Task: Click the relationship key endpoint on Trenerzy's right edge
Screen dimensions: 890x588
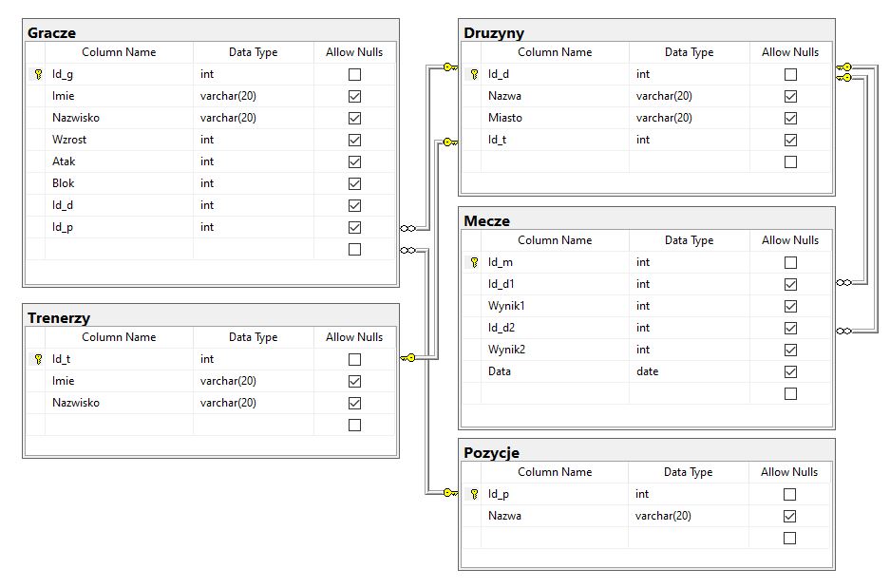Action: pyautogui.click(x=408, y=358)
